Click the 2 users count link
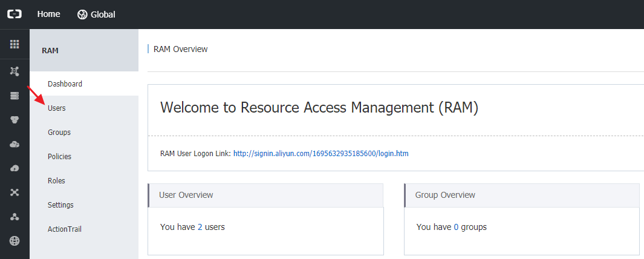Viewport: 644px width, 259px height. click(x=200, y=227)
